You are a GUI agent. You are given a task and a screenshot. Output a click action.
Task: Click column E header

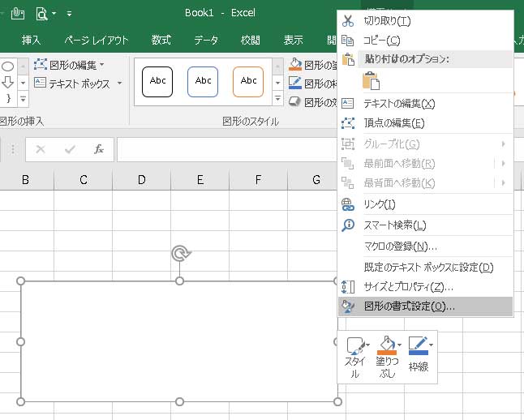coord(200,179)
